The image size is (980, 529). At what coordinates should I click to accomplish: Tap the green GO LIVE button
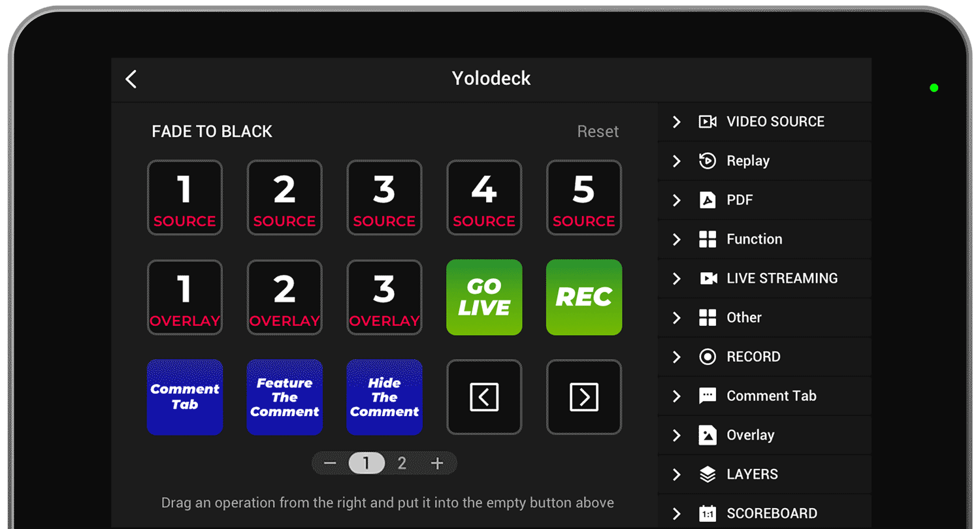click(484, 297)
